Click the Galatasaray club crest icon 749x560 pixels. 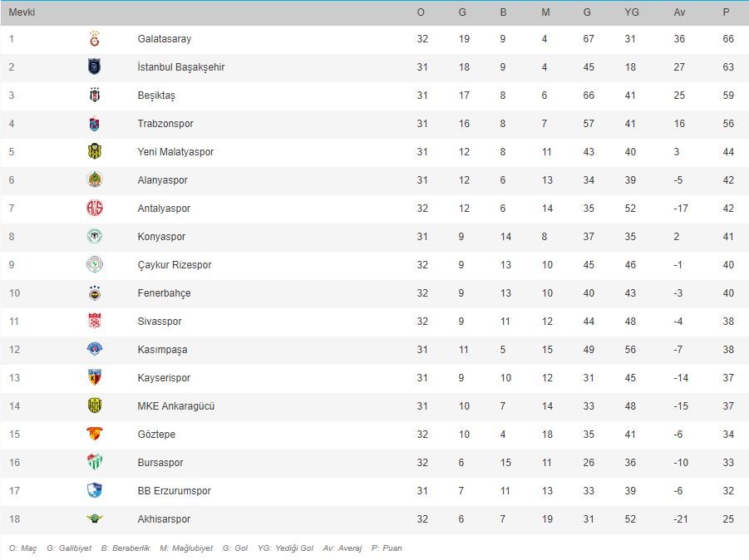tap(95, 39)
